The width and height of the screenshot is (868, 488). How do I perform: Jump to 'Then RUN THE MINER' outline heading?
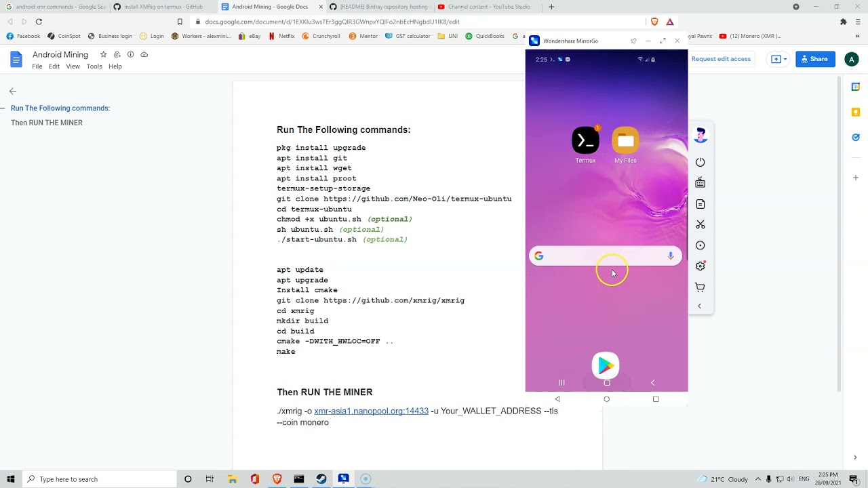(x=47, y=123)
